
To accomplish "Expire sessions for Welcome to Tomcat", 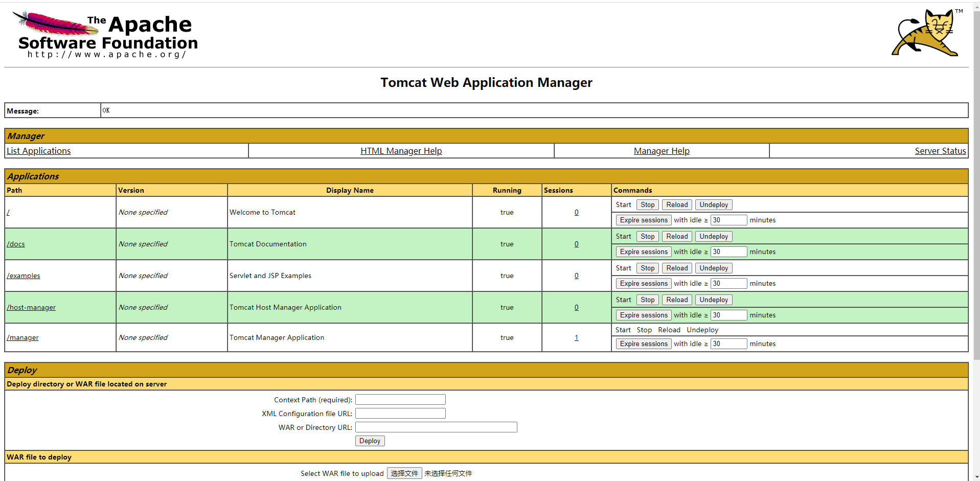I will point(644,220).
